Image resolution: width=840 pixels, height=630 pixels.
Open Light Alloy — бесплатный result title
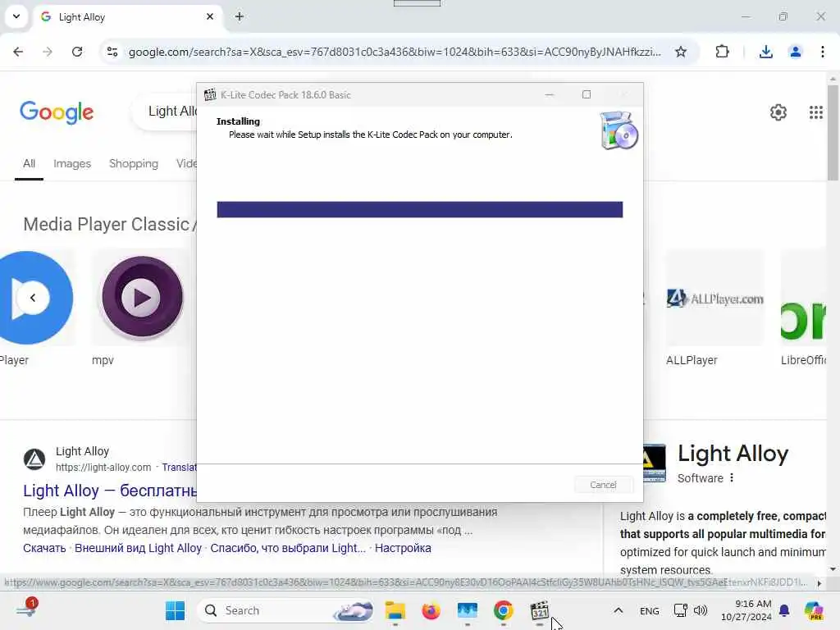[x=110, y=491]
